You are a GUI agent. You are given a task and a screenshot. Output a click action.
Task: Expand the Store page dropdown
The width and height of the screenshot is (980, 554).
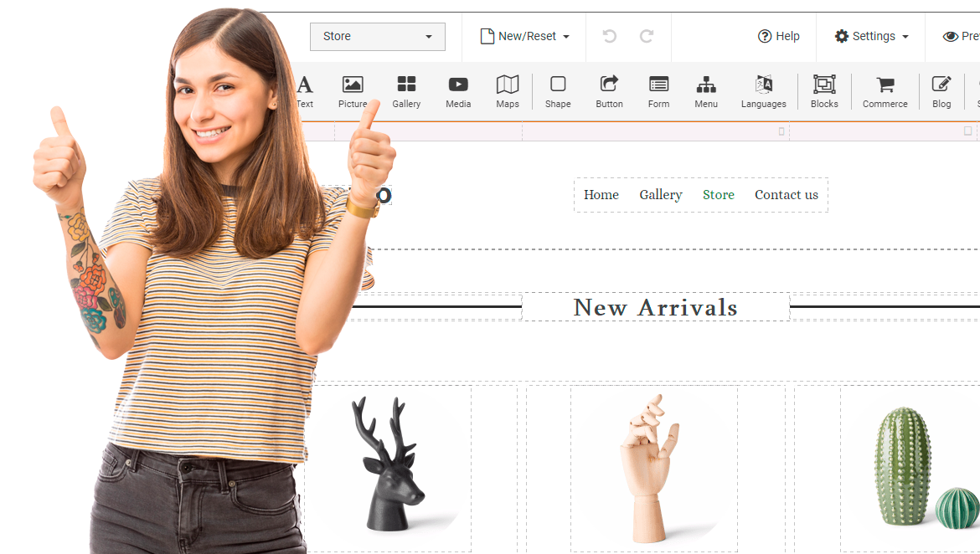378,37
